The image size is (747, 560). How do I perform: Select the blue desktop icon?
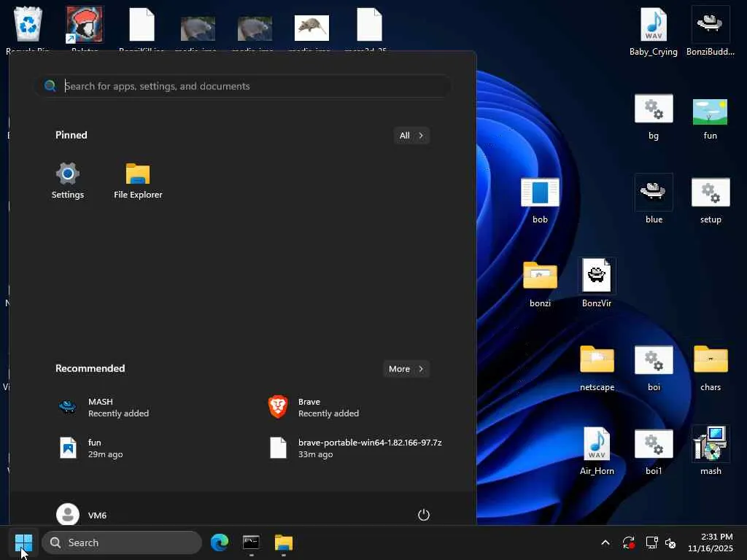[x=654, y=201]
